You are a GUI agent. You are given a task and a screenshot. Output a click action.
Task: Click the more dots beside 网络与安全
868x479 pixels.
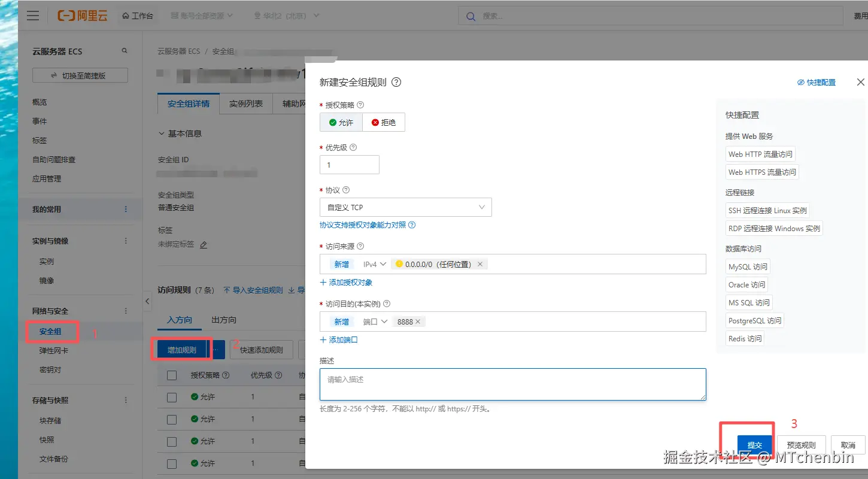click(126, 311)
